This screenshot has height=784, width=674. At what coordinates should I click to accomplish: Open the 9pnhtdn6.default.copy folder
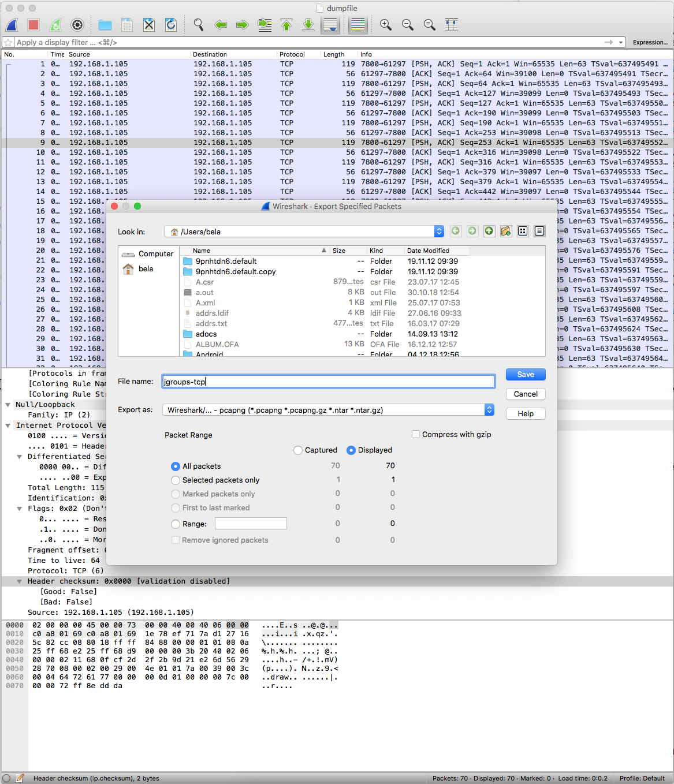[236, 272]
